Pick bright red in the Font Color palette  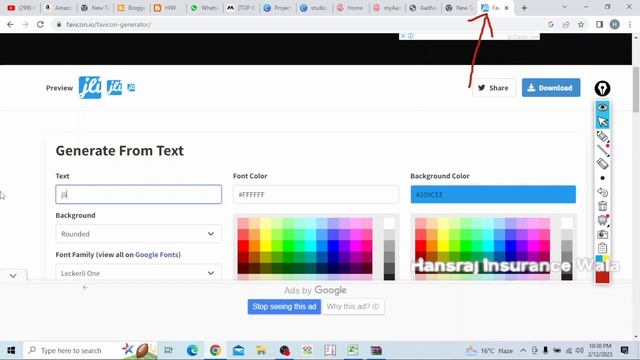tap(243, 245)
